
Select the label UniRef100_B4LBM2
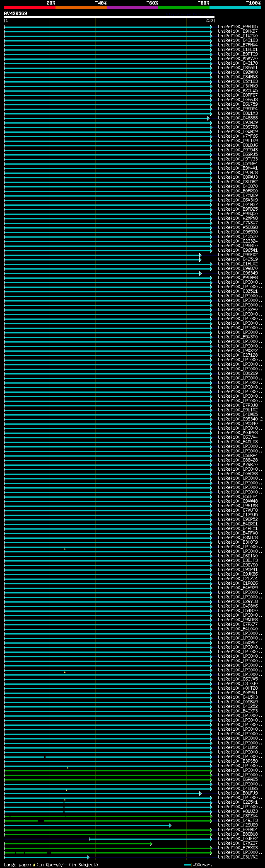point(238,748)
